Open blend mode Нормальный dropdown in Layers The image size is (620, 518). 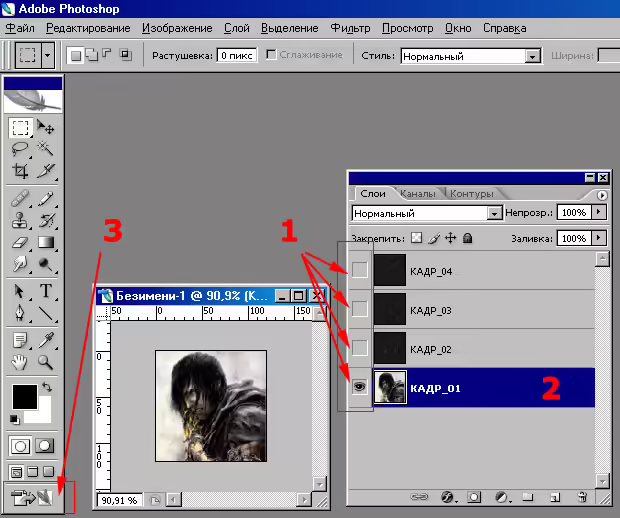point(494,214)
